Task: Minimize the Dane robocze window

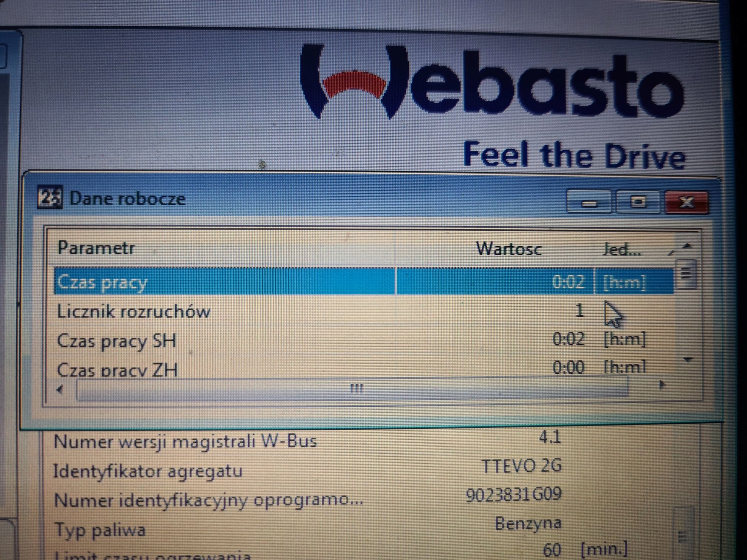Action: [589, 202]
